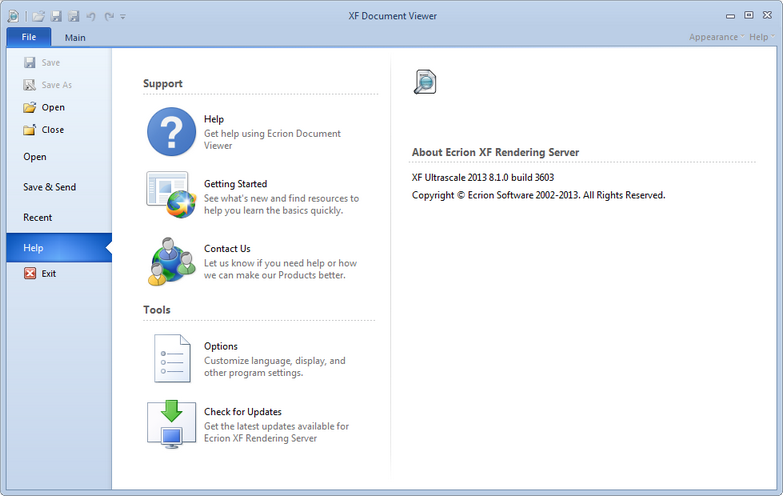Click the Help title under Support
The width and height of the screenshot is (783, 496).
(x=214, y=119)
